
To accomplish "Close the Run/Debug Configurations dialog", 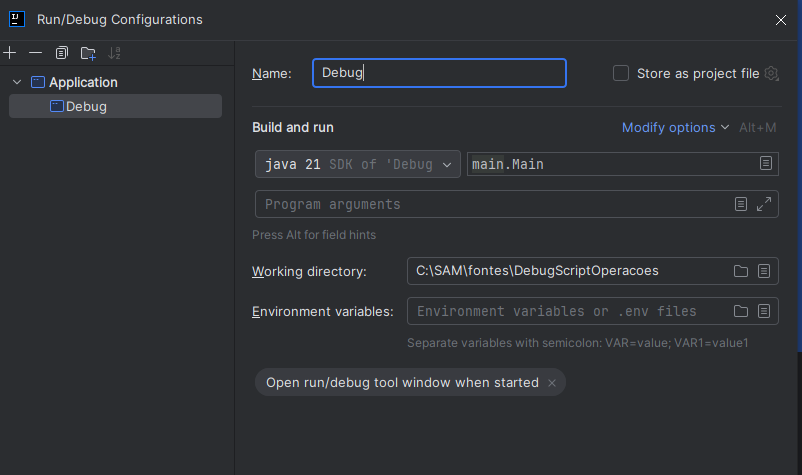I will 781,20.
